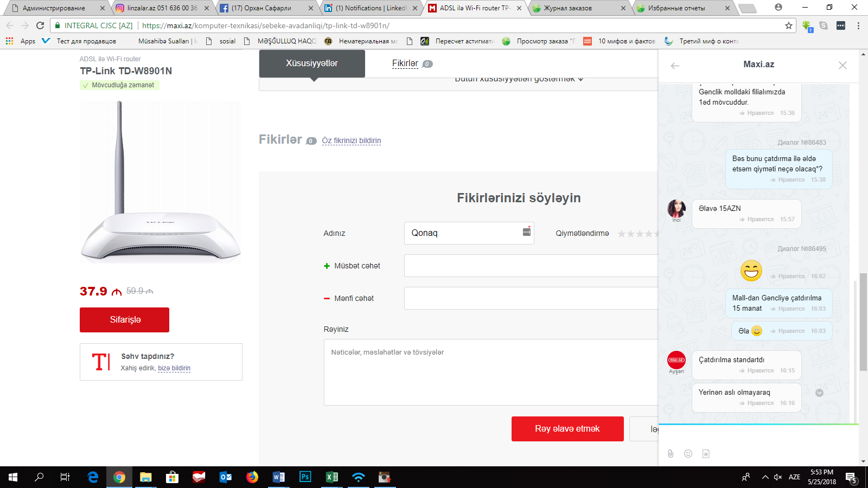Open the Apps shortcut in bookmarks bar

tap(21, 41)
